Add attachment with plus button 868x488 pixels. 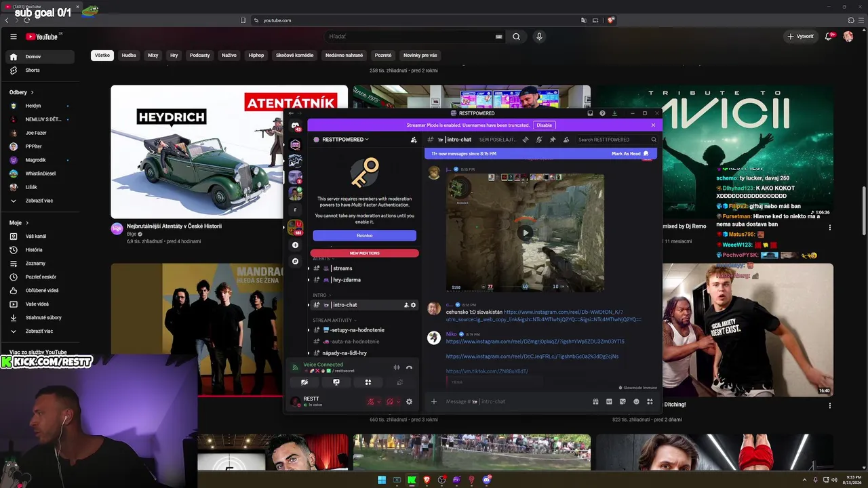[434, 401]
